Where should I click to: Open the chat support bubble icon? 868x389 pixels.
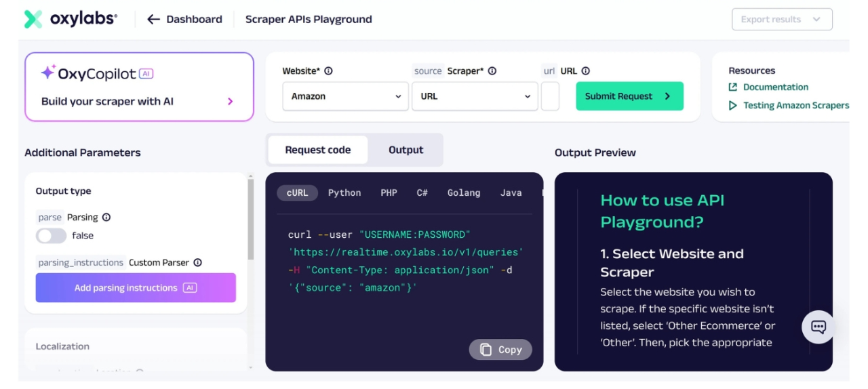click(x=818, y=327)
